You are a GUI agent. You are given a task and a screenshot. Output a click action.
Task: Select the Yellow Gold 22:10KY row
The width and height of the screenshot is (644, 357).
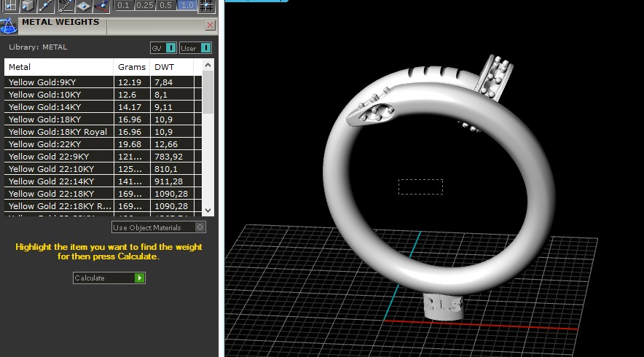pyautogui.click(x=103, y=169)
